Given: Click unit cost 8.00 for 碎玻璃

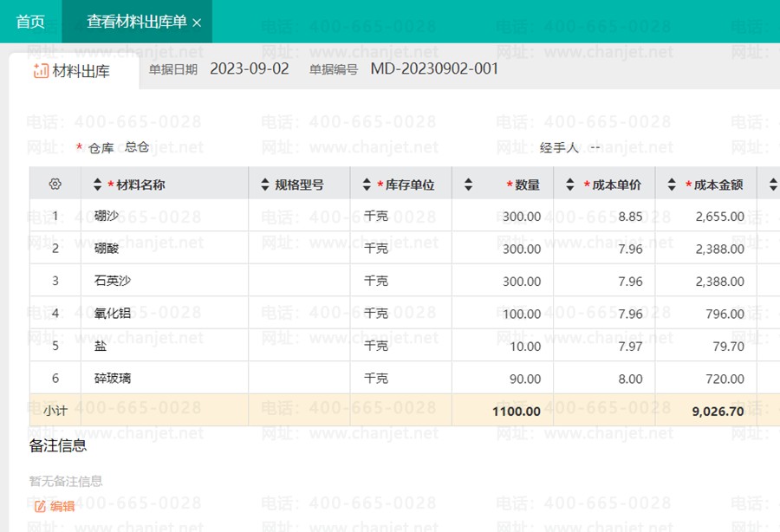Looking at the screenshot, I should click(x=630, y=380).
